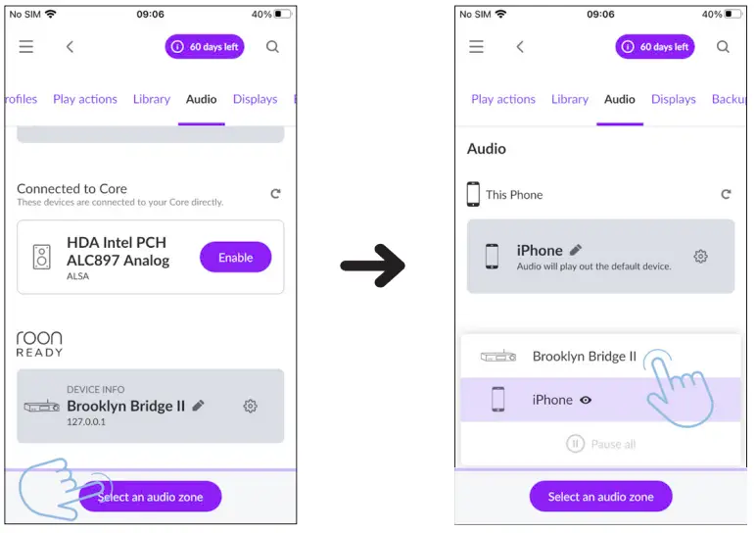
Task: Tap search icon on right phone screen
Action: tap(723, 47)
